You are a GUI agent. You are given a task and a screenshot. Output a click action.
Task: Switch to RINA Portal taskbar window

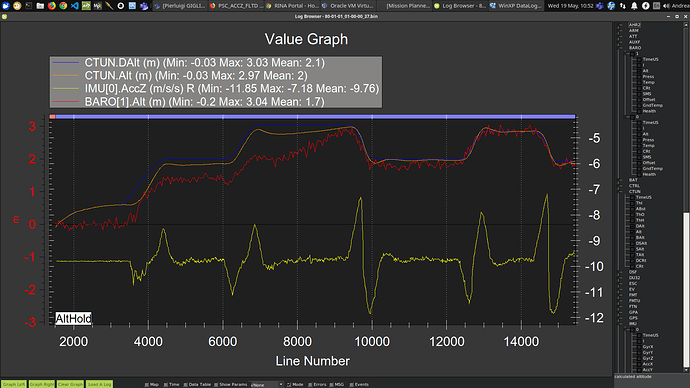coord(292,6)
